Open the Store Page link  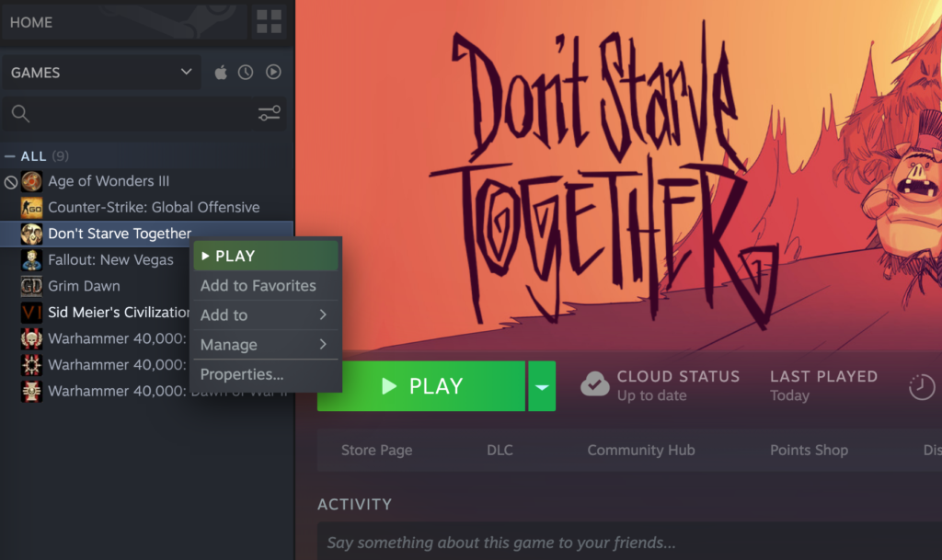coord(376,451)
